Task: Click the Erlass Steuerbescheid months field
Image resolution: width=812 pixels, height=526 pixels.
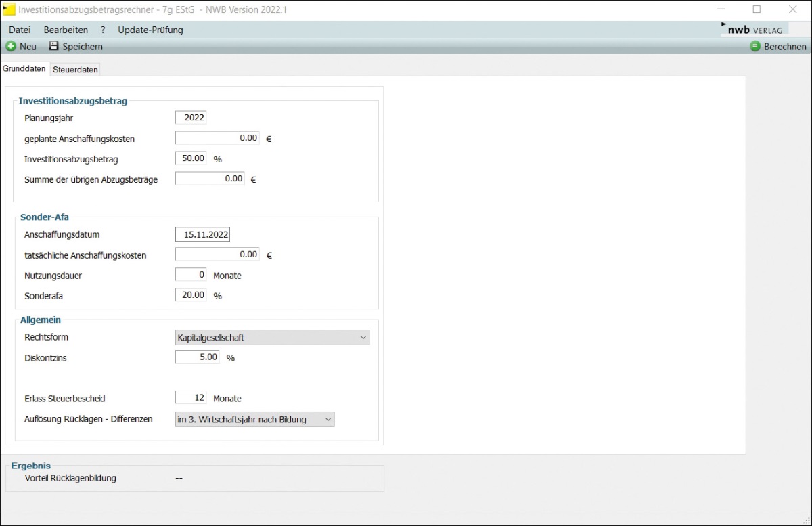Action: pyautogui.click(x=191, y=398)
